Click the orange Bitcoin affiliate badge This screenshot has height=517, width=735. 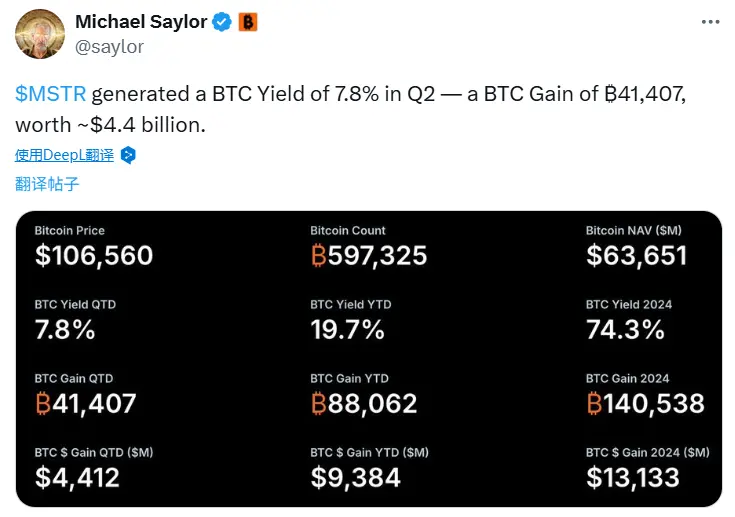[246, 21]
